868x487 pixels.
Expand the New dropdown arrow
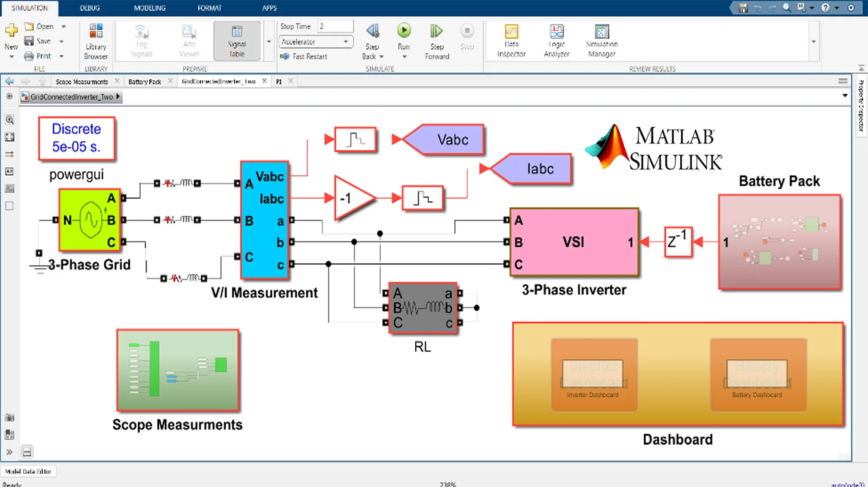point(11,57)
